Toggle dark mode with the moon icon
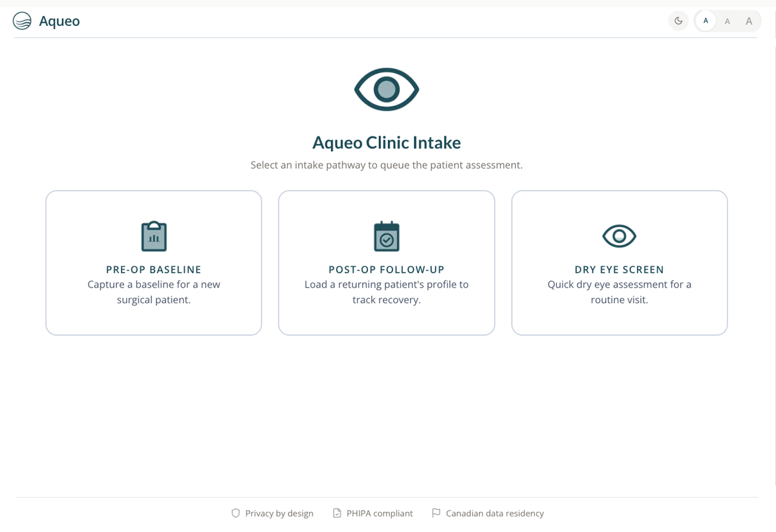The height and width of the screenshot is (532, 776). coord(678,21)
